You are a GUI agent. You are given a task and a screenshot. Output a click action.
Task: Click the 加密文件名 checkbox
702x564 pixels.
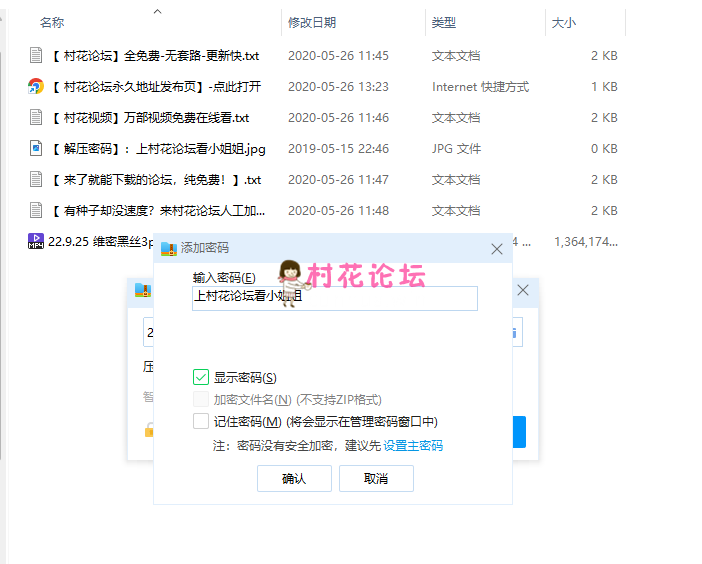click(201, 399)
